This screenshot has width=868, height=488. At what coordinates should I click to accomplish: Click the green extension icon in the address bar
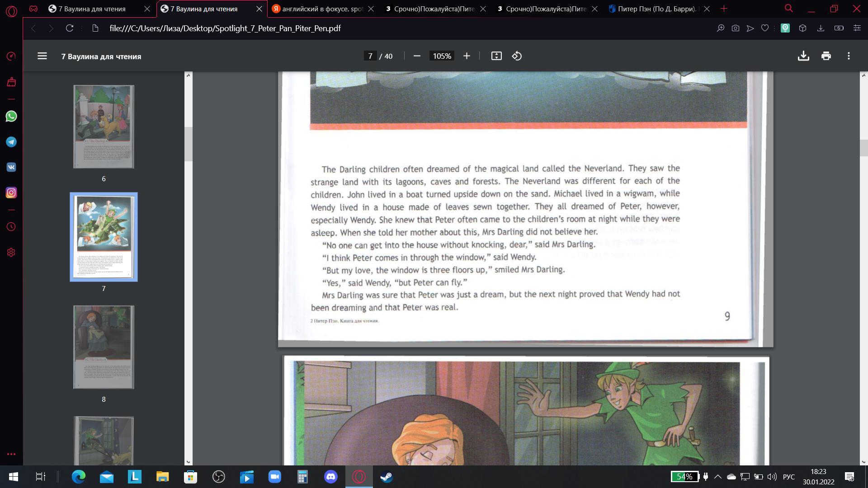[x=785, y=28]
